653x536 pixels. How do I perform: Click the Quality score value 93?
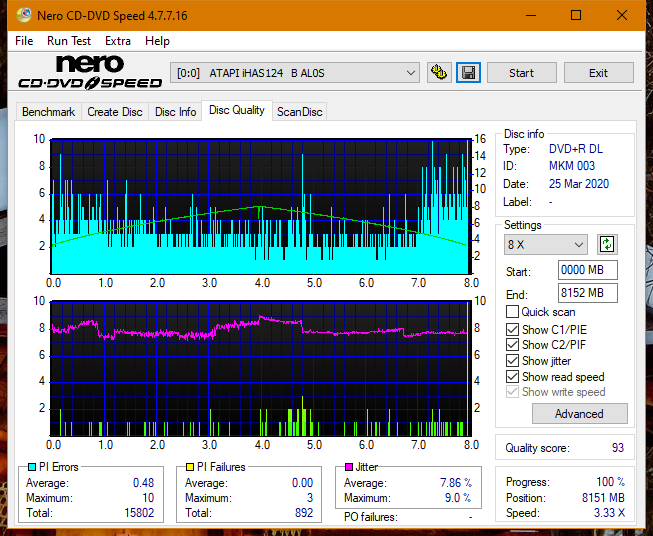tap(618, 448)
